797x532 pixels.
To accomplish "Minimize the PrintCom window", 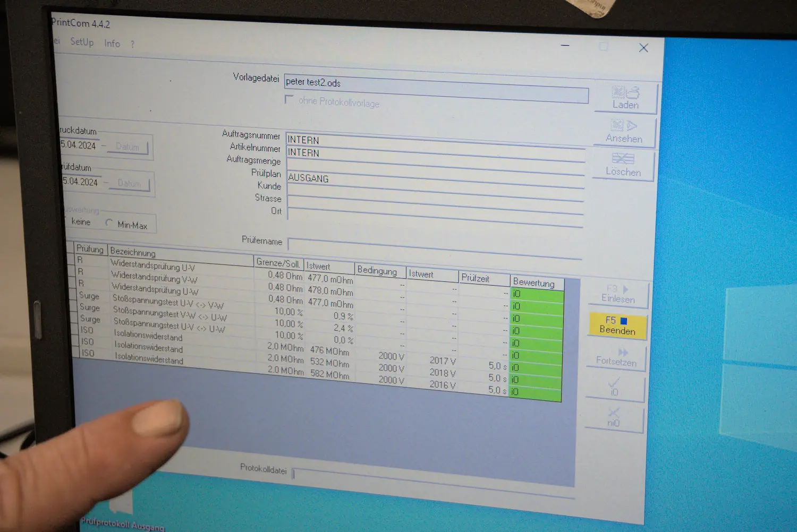I will (x=565, y=46).
